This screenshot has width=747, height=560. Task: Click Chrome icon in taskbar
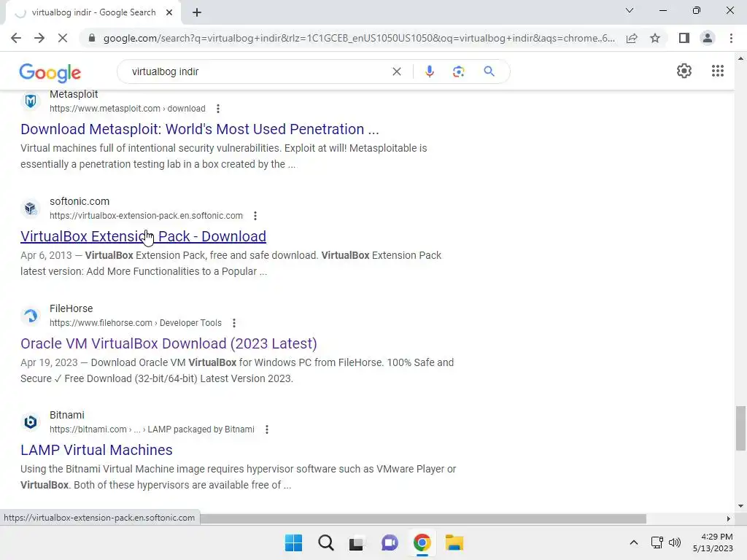click(x=422, y=542)
